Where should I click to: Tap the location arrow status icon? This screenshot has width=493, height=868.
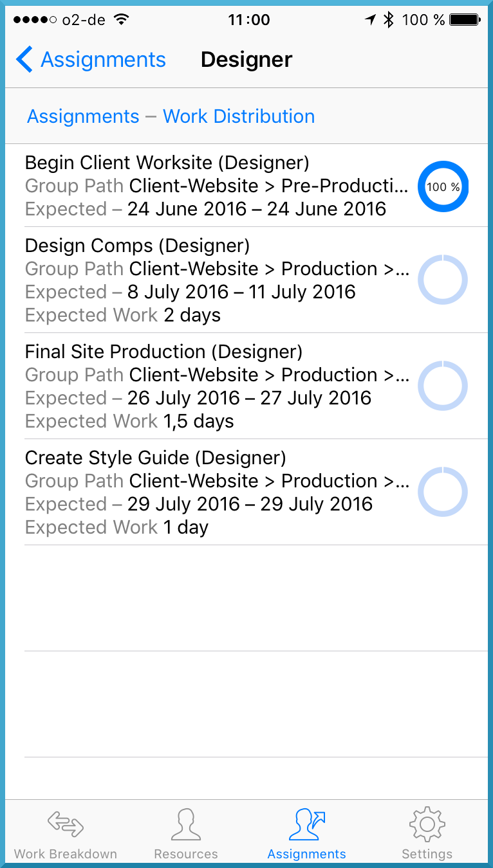[370, 20]
